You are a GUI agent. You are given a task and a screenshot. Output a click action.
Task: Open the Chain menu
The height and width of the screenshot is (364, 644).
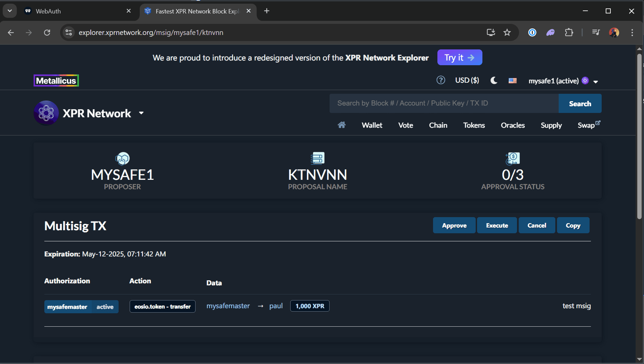(x=438, y=125)
